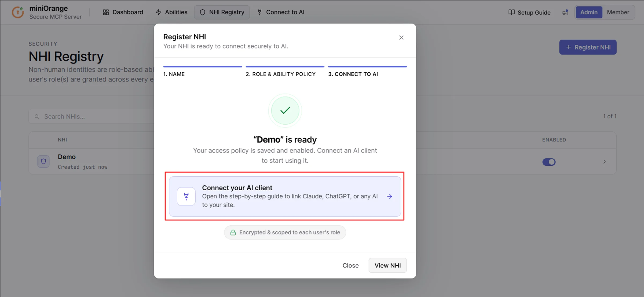Click the ENABLED column header
This screenshot has width=644, height=297.
[x=554, y=140]
